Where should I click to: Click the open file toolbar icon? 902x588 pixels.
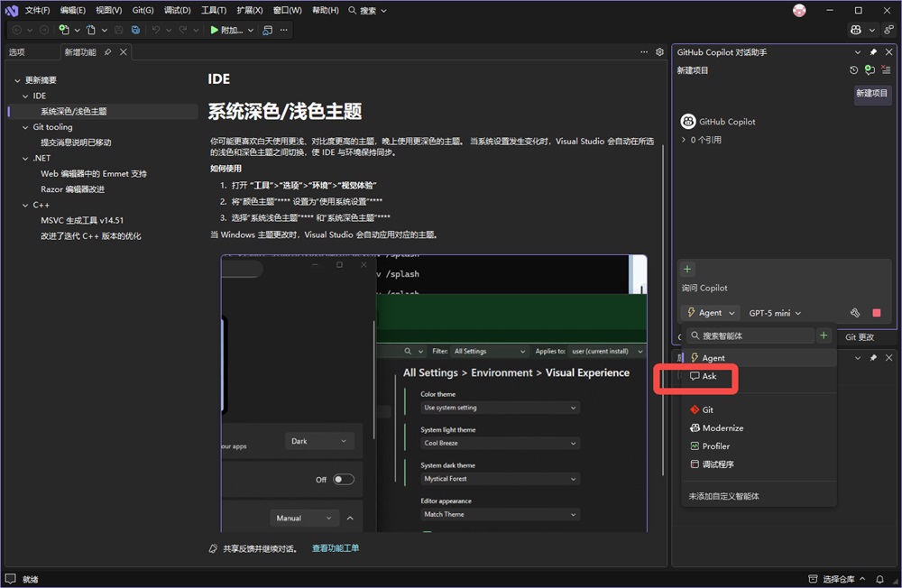click(x=91, y=30)
